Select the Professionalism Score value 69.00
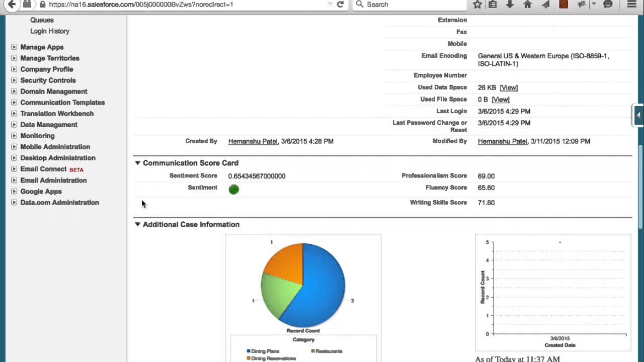644x362 pixels. pyautogui.click(x=486, y=176)
